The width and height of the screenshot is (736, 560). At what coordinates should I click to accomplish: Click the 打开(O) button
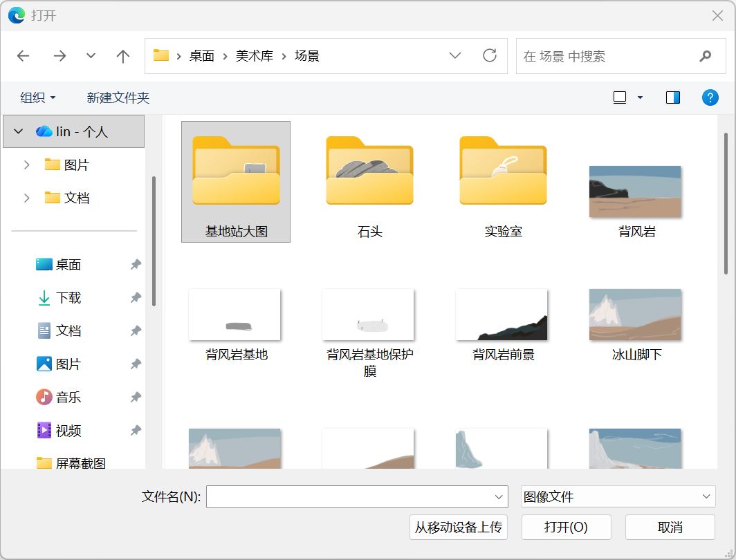566,528
